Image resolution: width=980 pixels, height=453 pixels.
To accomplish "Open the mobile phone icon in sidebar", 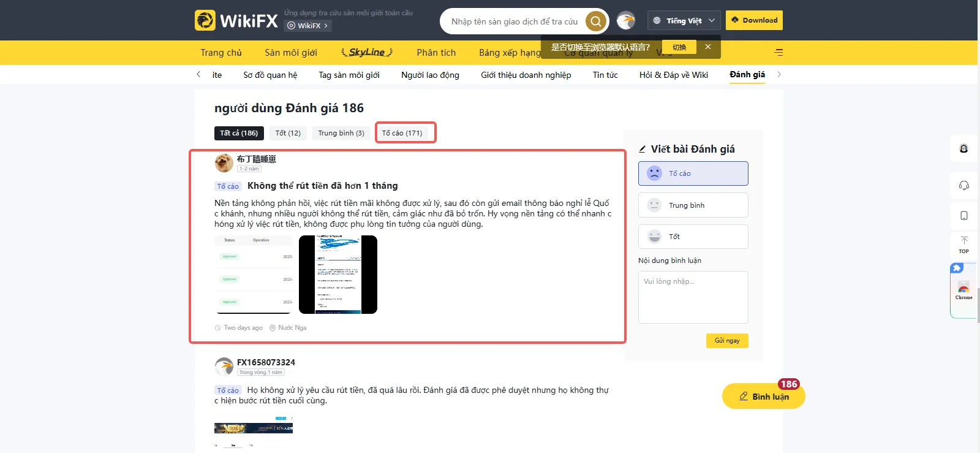I will coord(963,216).
